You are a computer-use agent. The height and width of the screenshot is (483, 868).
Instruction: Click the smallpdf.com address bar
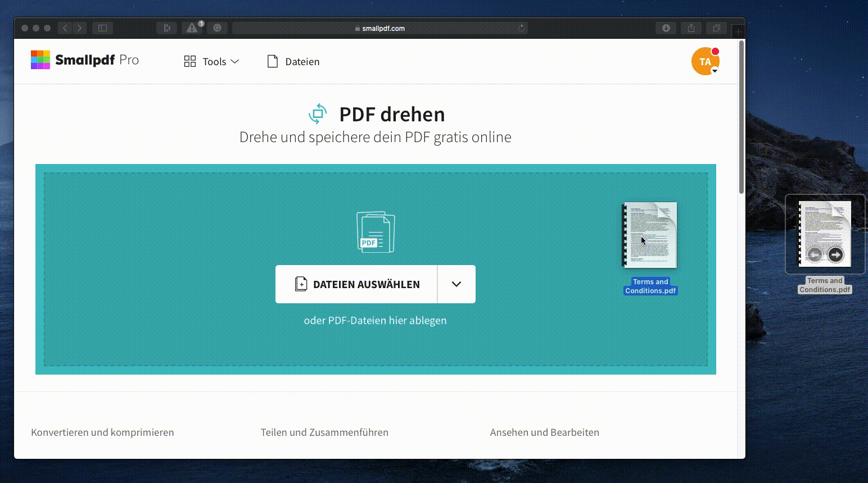tap(380, 28)
